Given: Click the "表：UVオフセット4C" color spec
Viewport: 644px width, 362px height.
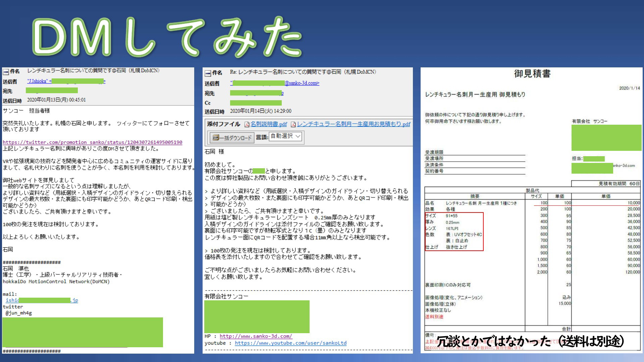Looking at the screenshot, I should click(x=464, y=235).
